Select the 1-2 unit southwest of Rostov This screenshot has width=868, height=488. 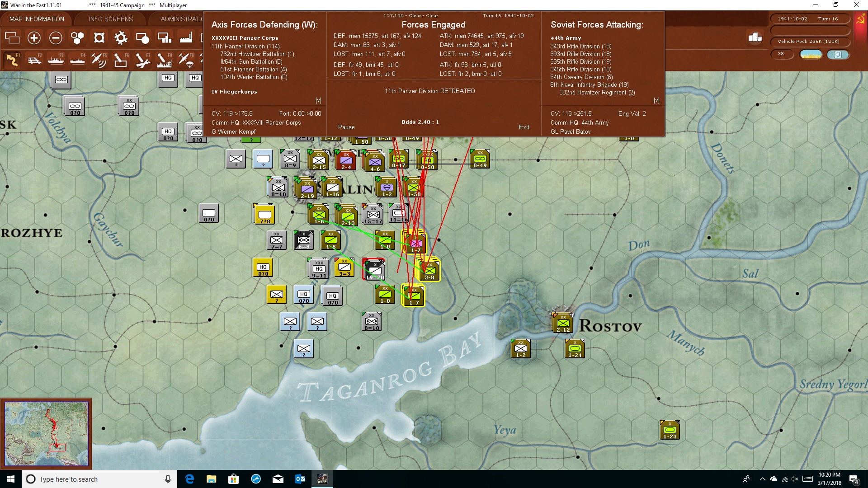[521, 348]
